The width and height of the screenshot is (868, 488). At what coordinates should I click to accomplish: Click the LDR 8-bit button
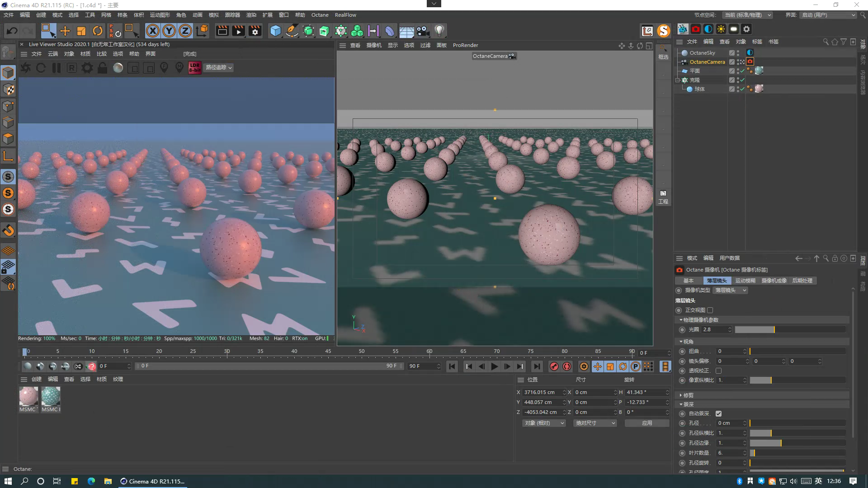pos(194,68)
